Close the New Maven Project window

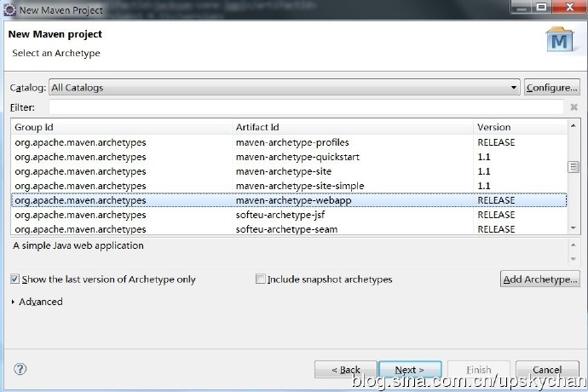pos(569,7)
